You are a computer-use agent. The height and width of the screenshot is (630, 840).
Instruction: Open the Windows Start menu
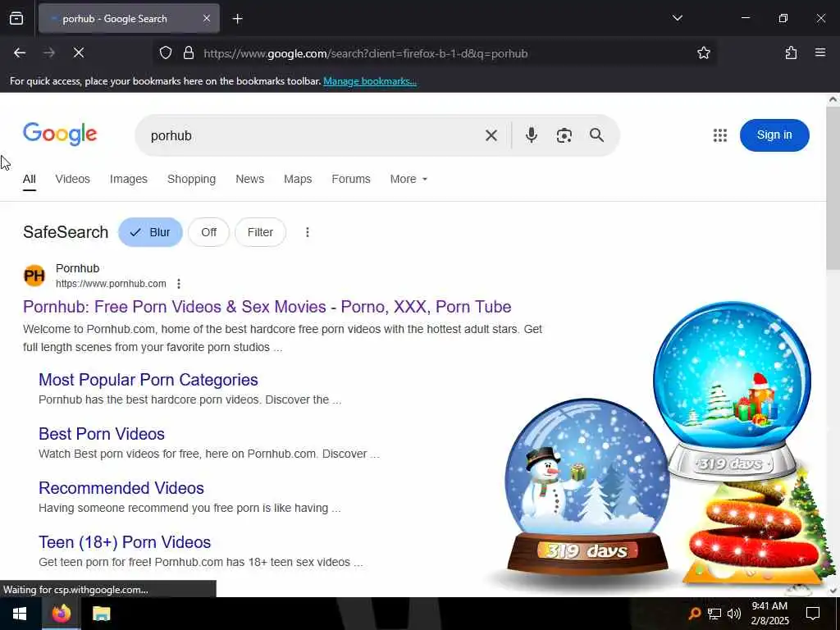pos(20,614)
